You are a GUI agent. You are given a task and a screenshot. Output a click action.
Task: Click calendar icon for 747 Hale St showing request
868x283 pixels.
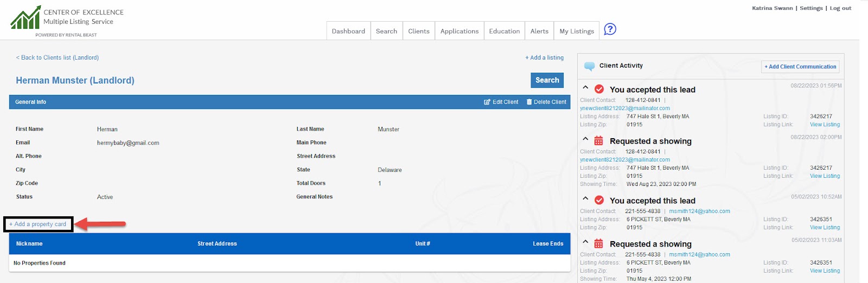(598, 140)
